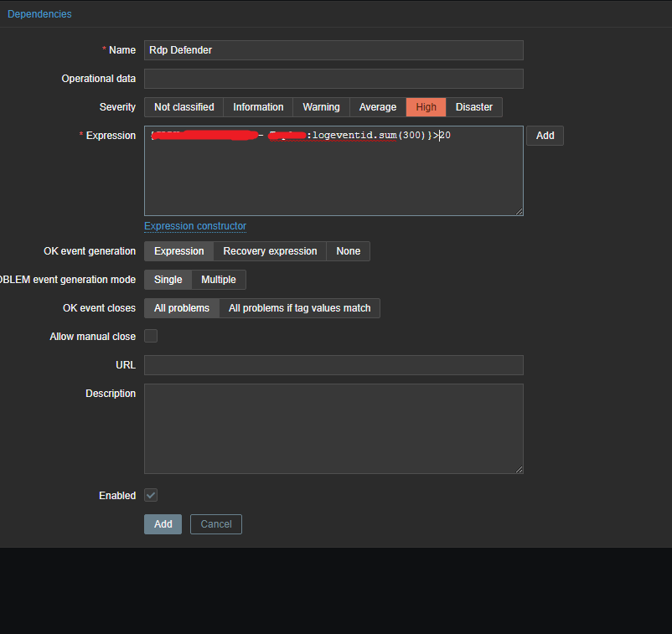Image resolution: width=672 pixels, height=634 pixels.
Task: Set severity to Warning
Action: pos(321,107)
